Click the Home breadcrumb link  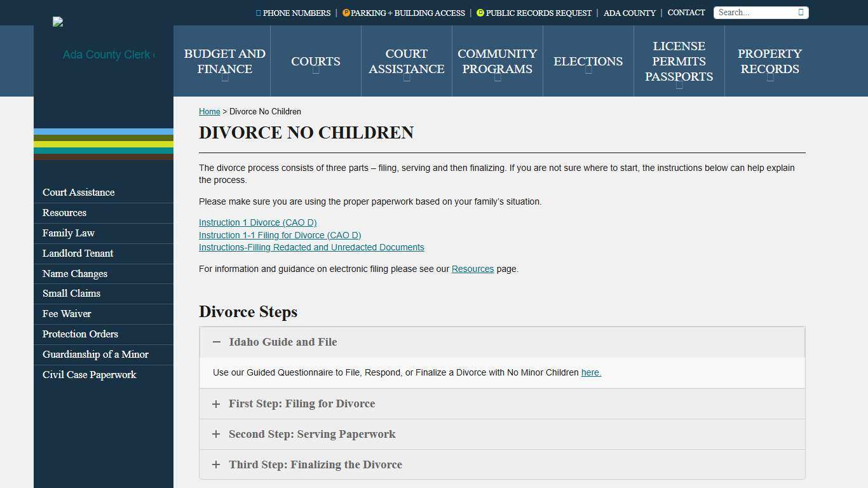pyautogui.click(x=209, y=111)
